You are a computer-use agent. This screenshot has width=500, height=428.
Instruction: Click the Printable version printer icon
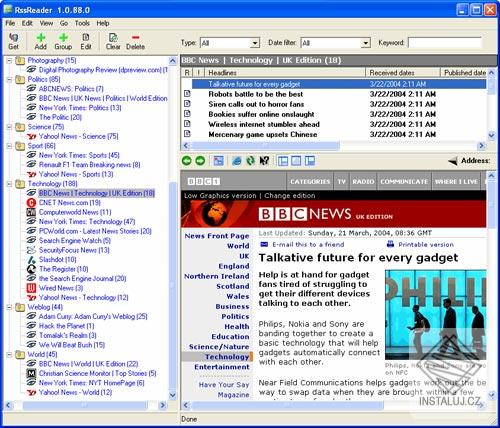pos(390,244)
